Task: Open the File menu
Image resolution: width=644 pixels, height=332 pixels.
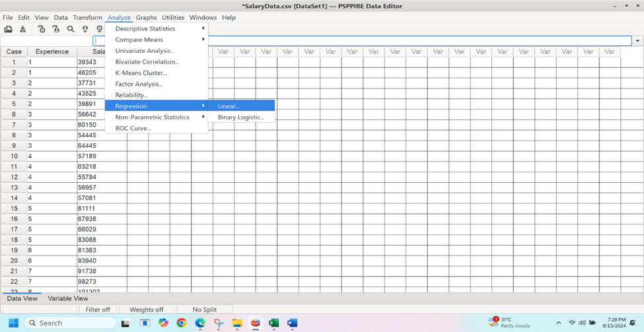Action: (8, 18)
